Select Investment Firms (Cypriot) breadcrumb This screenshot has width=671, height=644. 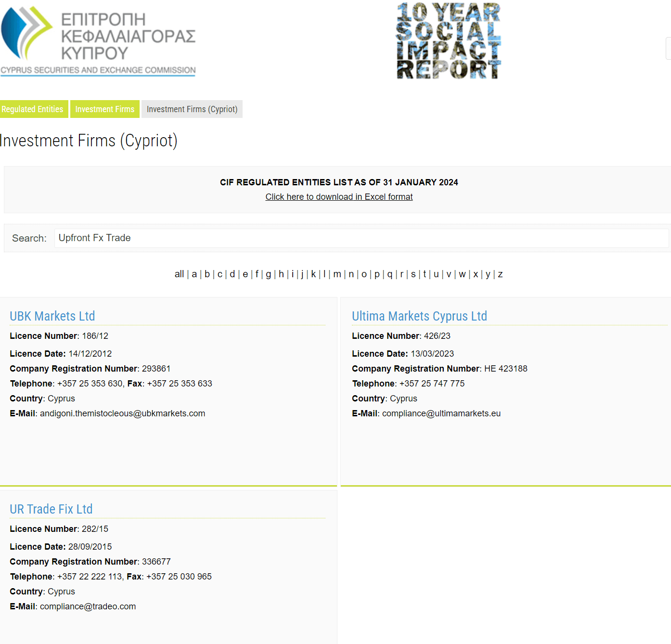pos(192,109)
